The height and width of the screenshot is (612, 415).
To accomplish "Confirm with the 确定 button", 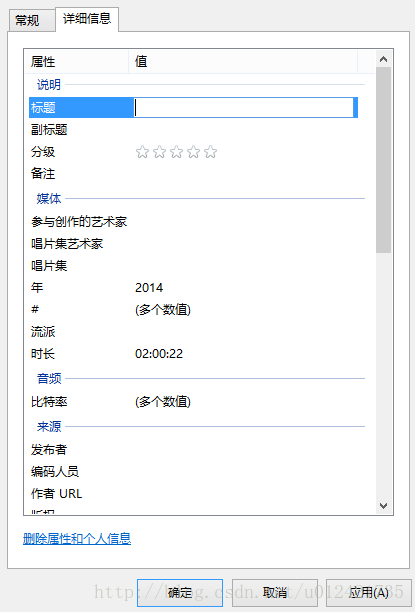I will coord(180,593).
